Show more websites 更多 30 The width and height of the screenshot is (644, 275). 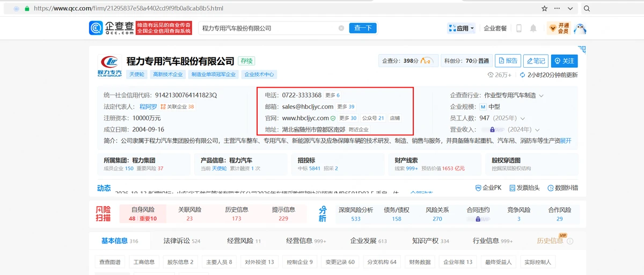pyautogui.click(x=348, y=118)
